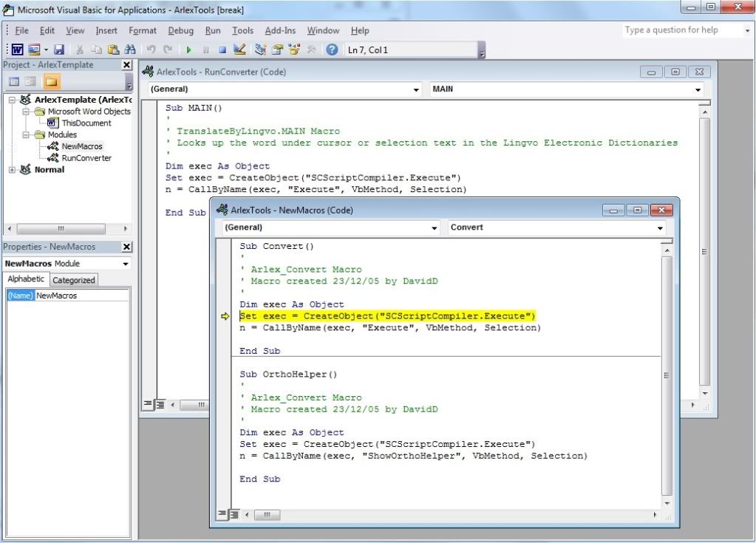Open Find with the binoculars icon
This screenshot has height=543, width=756.
(x=130, y=49)
